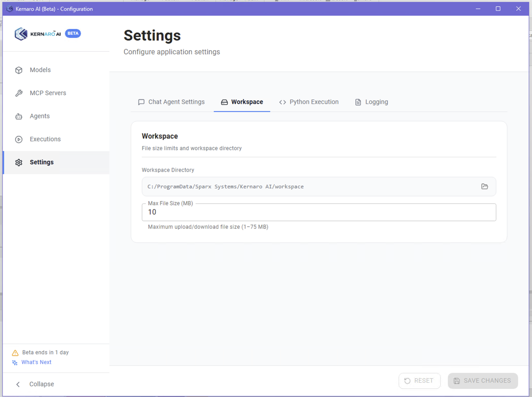Click the Reset circular arrow icon
Image resolution: width=532 pixels, height=397 pixels.
407,381
